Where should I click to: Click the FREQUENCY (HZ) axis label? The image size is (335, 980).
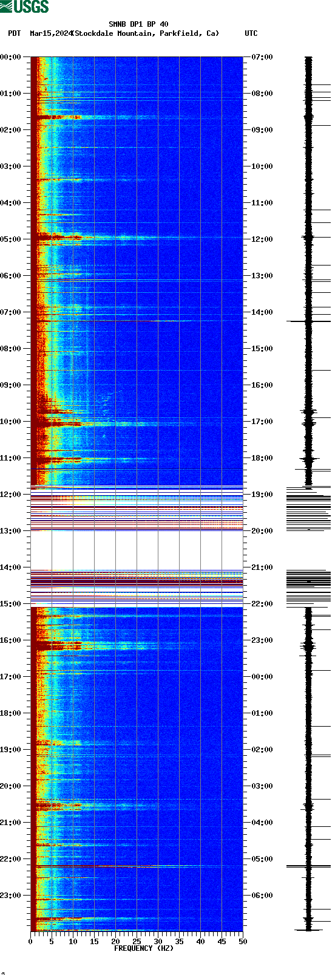[x=144, y=948]
